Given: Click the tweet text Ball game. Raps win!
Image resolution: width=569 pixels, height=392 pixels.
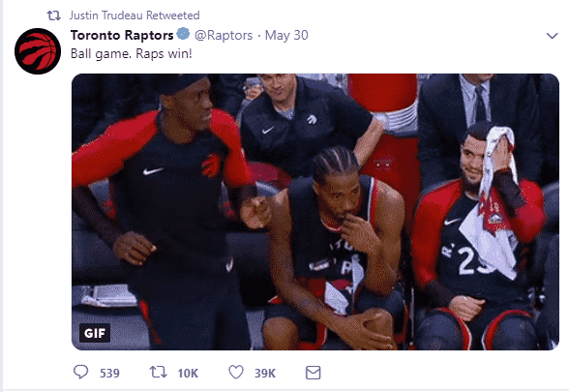Looking at the screenshot, I should [x=131, y=54].
